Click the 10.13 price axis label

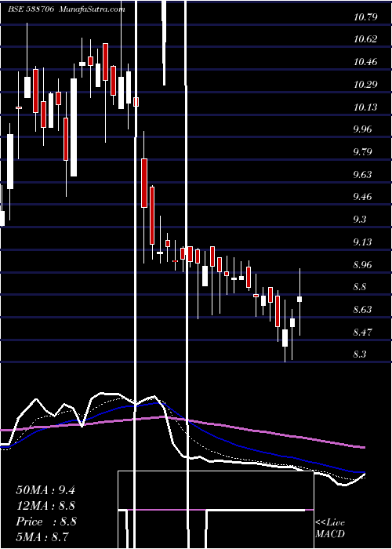365,107
